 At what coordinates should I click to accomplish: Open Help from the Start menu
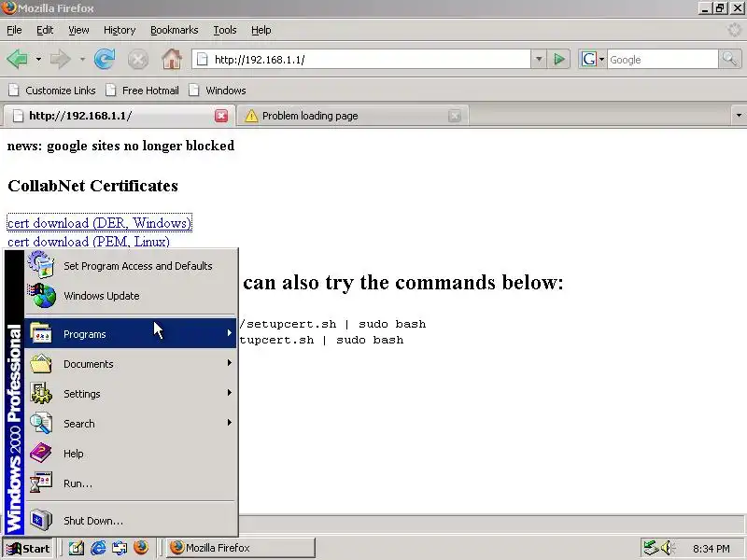point(131,454)
